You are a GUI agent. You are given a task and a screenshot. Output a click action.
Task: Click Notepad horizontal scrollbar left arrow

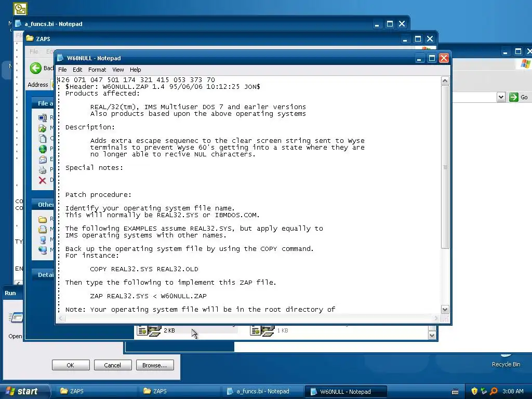(x=61, y=318)
